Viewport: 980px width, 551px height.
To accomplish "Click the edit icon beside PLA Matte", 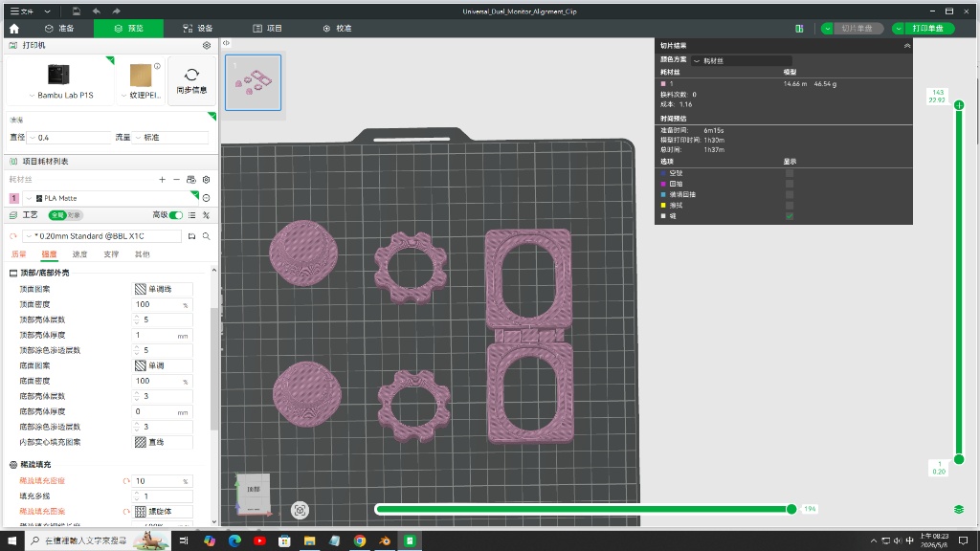I will pyautogui.click(x=207, y=198).
